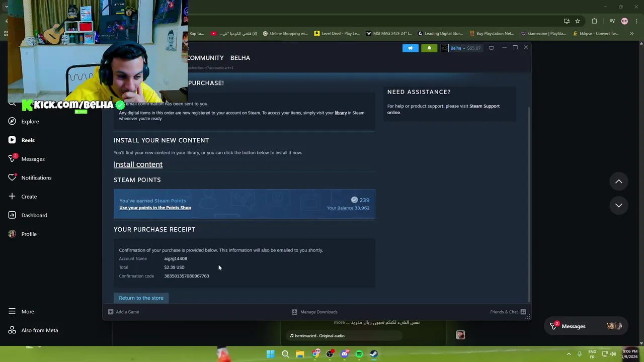Open Chrome media controls icon
This screenshot has width=644, height=362.
point(612,21)
